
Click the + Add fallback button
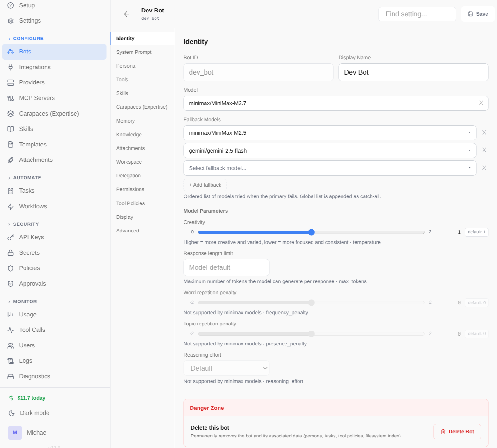[x=205, y=185]
